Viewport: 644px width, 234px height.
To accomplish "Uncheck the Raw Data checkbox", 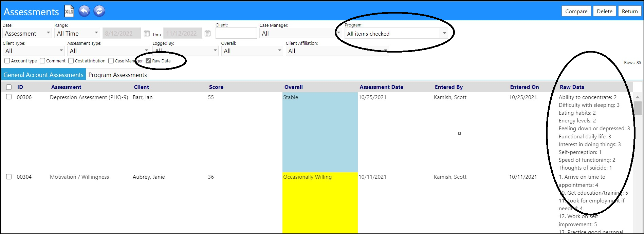I will click(x=148, y=61).
